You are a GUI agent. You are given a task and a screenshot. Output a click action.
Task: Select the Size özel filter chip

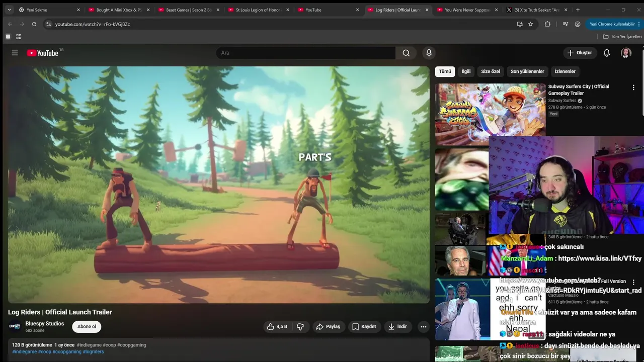pyautogui.click(x=491, y=71)
